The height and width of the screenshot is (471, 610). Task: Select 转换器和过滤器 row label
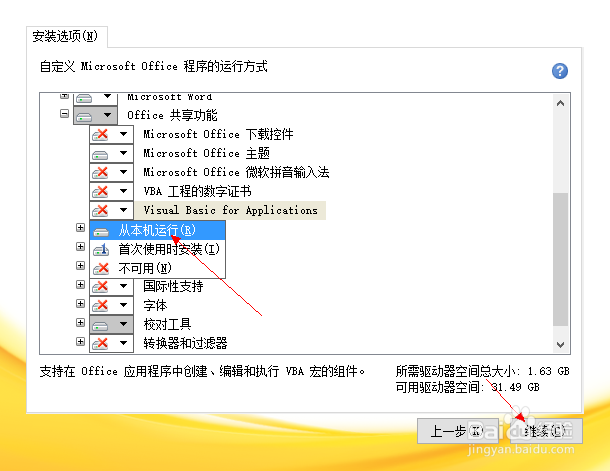[185, 343]
